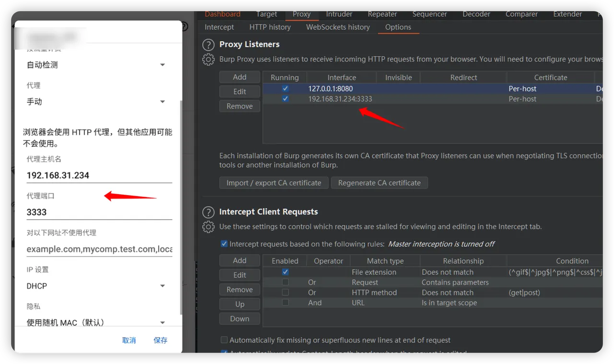The width and height of the screenshot is (614, 364).
Task: Open the Repeater tab
Action: pos(382,14)
